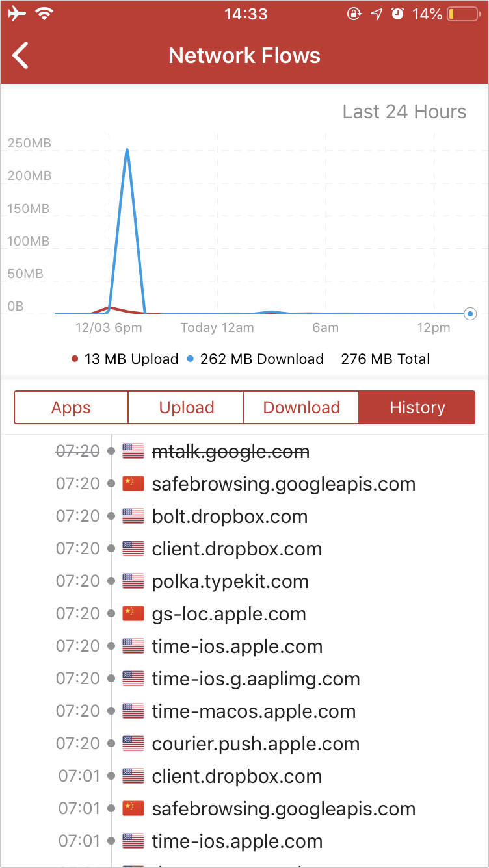Tap the back arrow in header
This screenshot has width=489, height=868.
click(21, 55)
